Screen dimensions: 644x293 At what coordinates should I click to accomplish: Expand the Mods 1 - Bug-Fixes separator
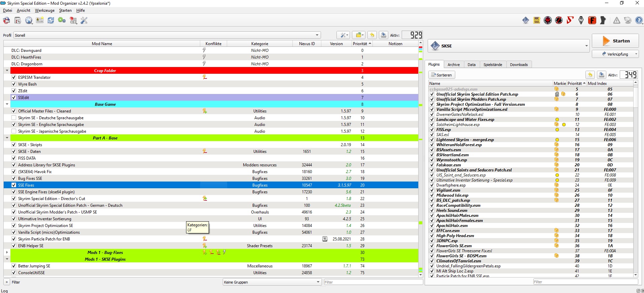point(7,252)
